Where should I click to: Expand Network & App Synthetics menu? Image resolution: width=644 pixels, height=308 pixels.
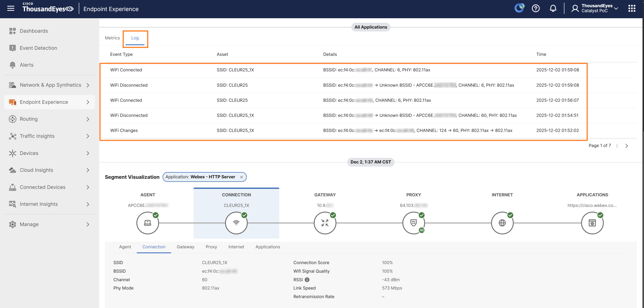(x=88, y=85)
